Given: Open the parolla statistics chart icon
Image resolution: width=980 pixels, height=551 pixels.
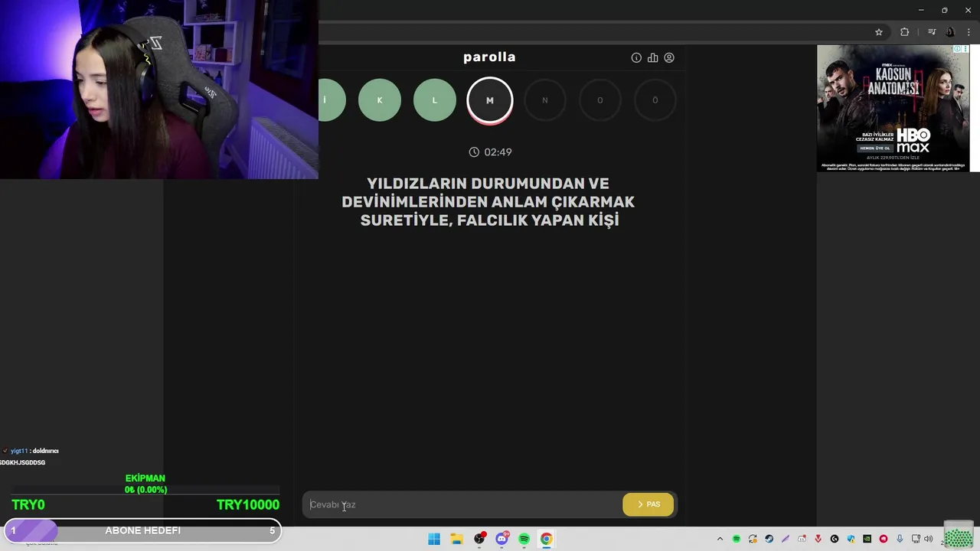Looking at the screenshot, I should pyautogui.click(x=652, y=57).
